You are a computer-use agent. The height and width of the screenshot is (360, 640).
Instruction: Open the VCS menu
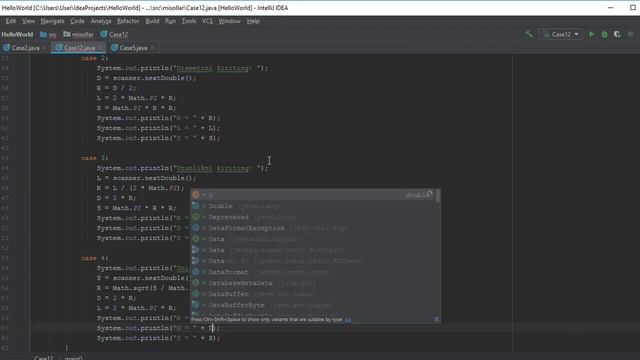(x=207, y=21)
